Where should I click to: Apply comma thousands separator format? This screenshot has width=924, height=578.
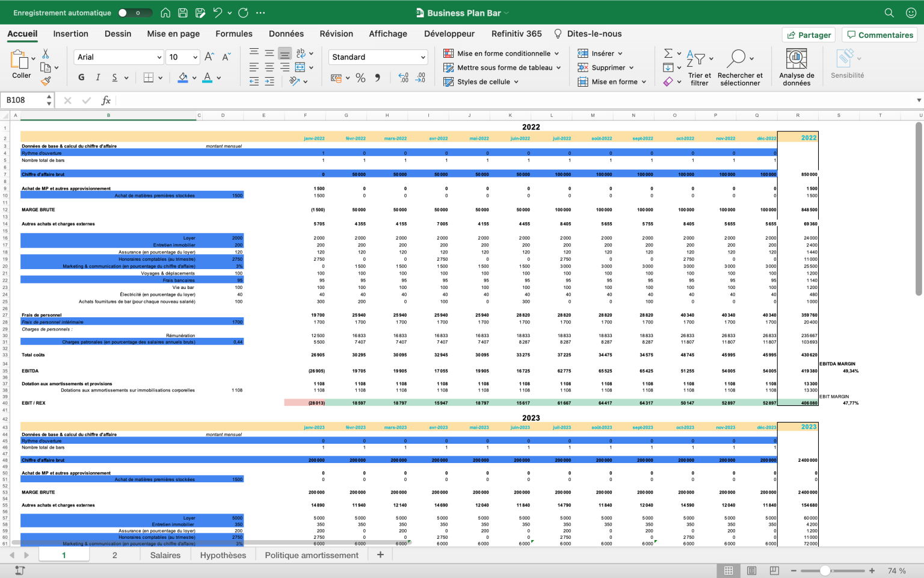[x=377, y=77]
